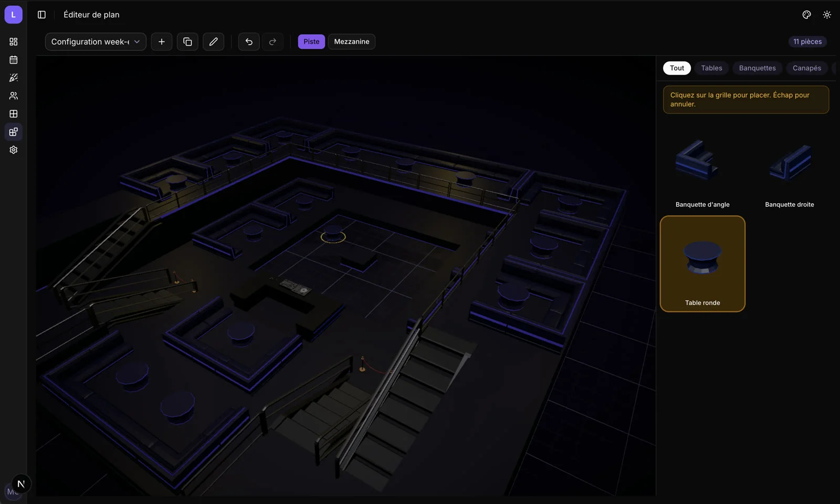Switch to the Mezzanine floor
Viewport: 840px width, 504px height.
352,41
